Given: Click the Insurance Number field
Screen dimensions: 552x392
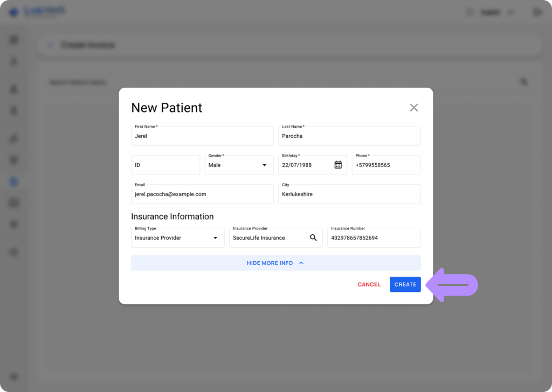Looking at the screenshot, I should point(374,237).
